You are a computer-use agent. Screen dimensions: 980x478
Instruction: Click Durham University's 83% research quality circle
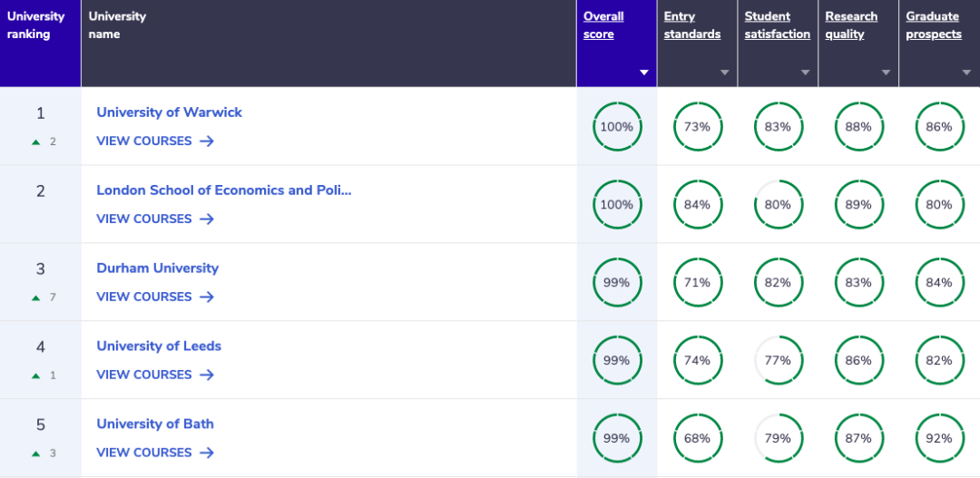858,283
